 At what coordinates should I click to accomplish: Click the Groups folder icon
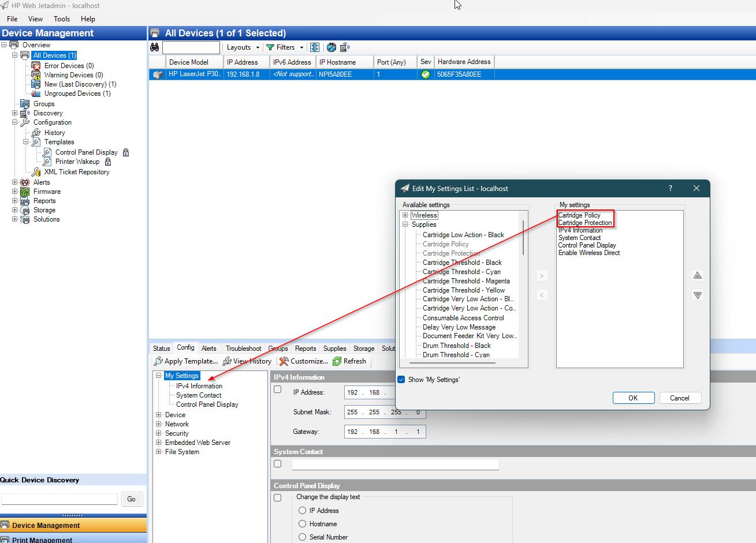25,104
